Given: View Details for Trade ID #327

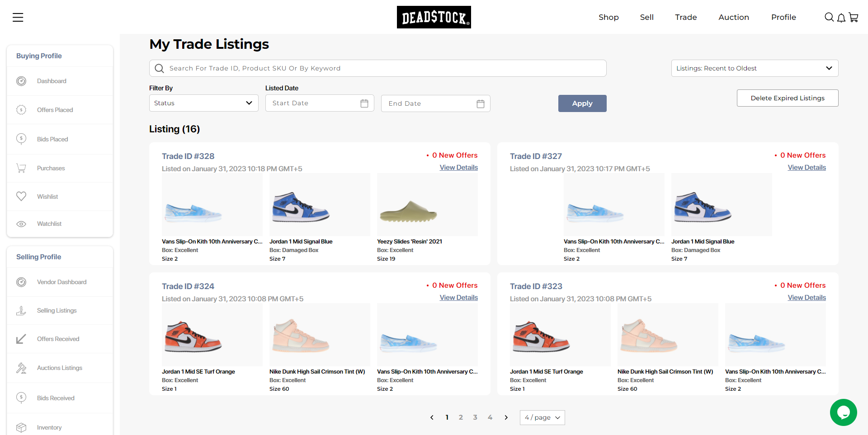Looking at the screenshot, I should coord(807,168).
